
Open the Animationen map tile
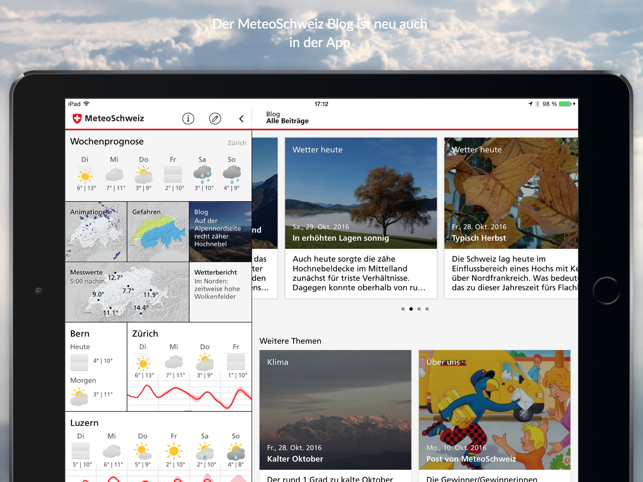click(96, 231)
